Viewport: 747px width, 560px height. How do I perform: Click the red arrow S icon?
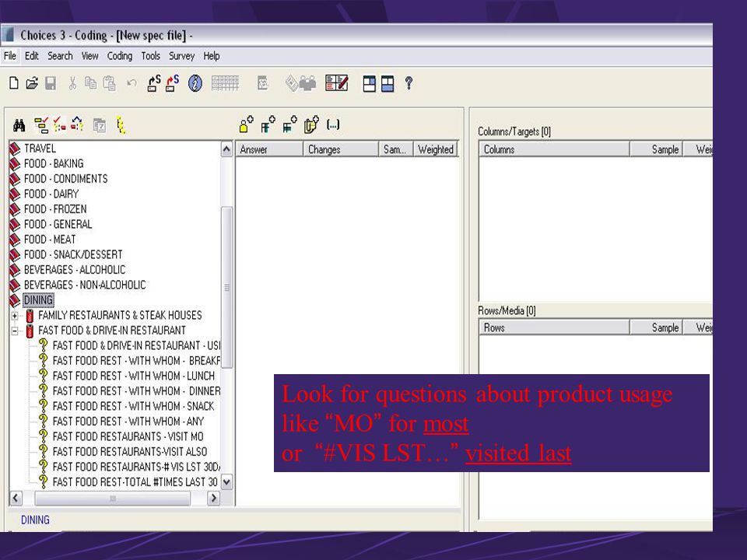click(x=172, y=83)
